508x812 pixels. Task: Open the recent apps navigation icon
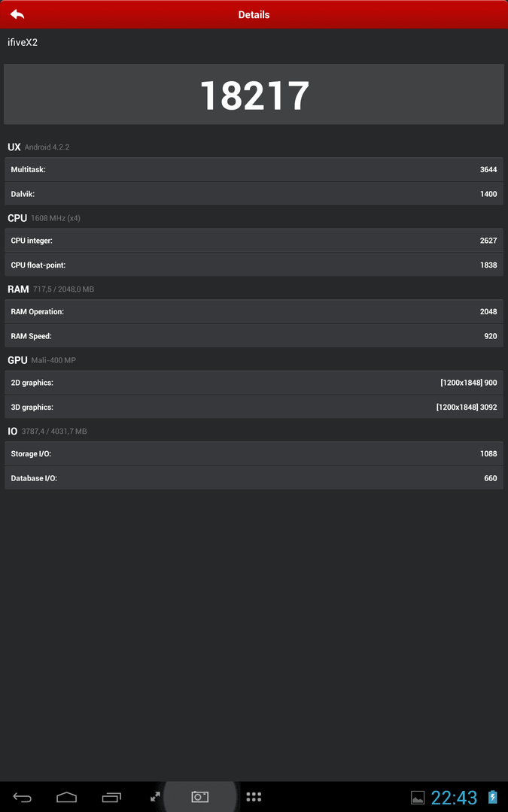point(111,797)
